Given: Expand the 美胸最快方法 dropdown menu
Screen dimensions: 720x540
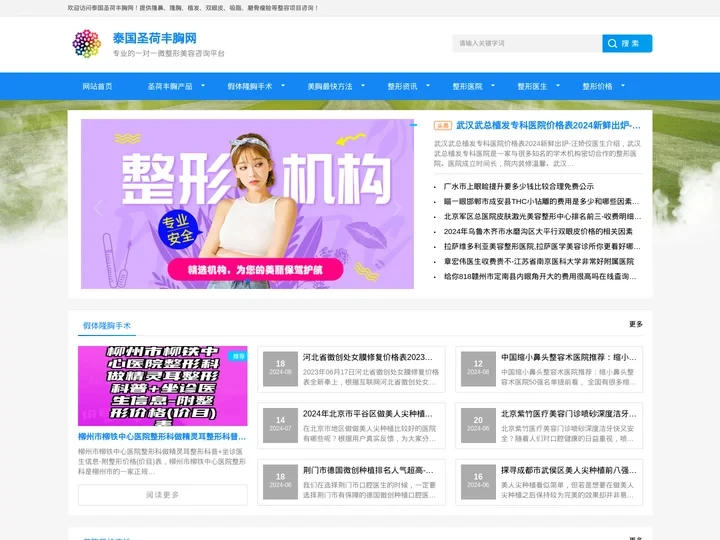Looking at the screenshot, I should pos(364,87).
